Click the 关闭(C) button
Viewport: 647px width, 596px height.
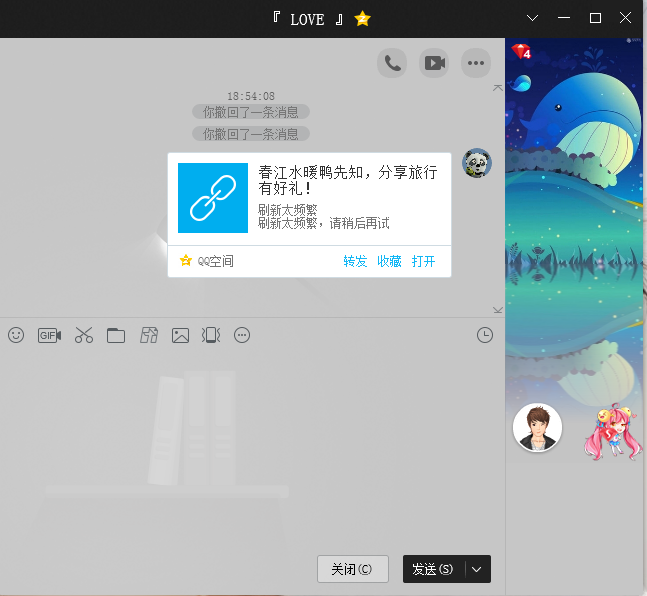coord(353,569)
